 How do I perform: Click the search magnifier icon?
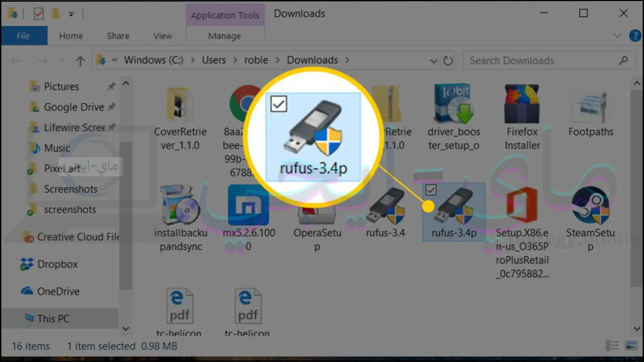[624, 60]
